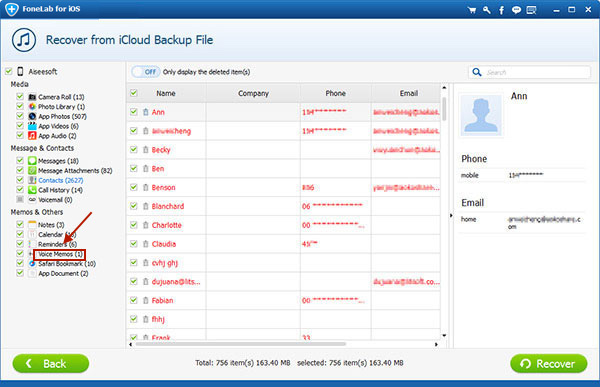Image resolution: width=600 pixels, height=387 pixels.
Task: Open the title bar monitor icon
Action: [x=531, y=10]
